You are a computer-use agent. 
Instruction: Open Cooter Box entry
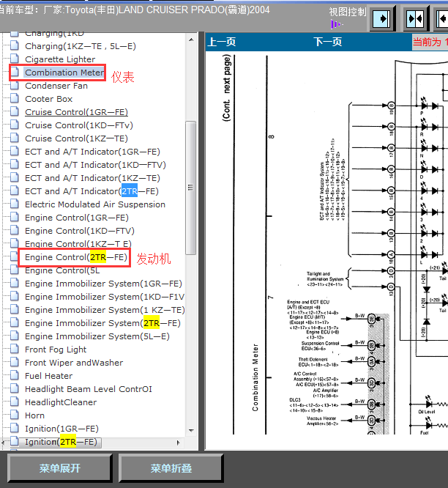click(49, 99)
